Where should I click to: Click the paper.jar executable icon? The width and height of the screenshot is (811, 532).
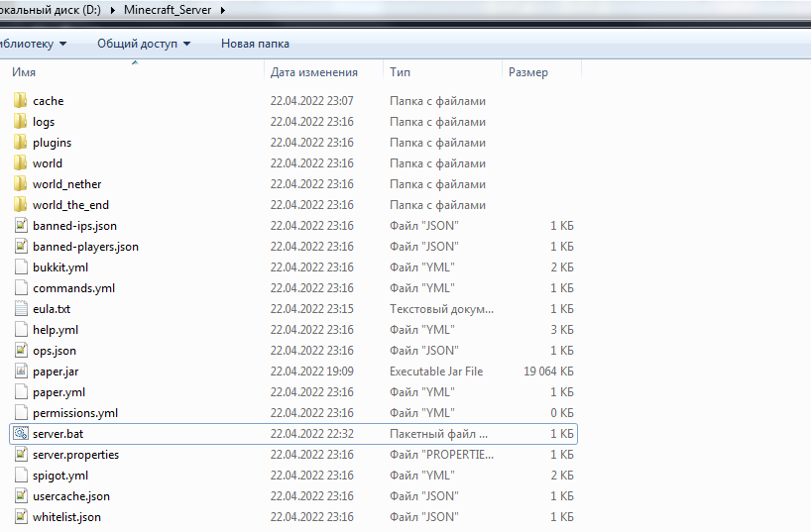(21, 371)
